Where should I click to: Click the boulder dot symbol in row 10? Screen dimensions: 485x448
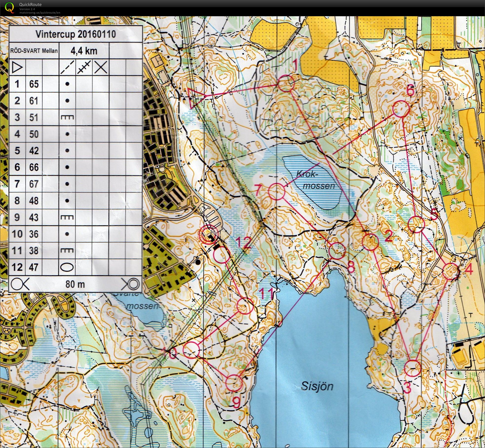coord(67,234)
